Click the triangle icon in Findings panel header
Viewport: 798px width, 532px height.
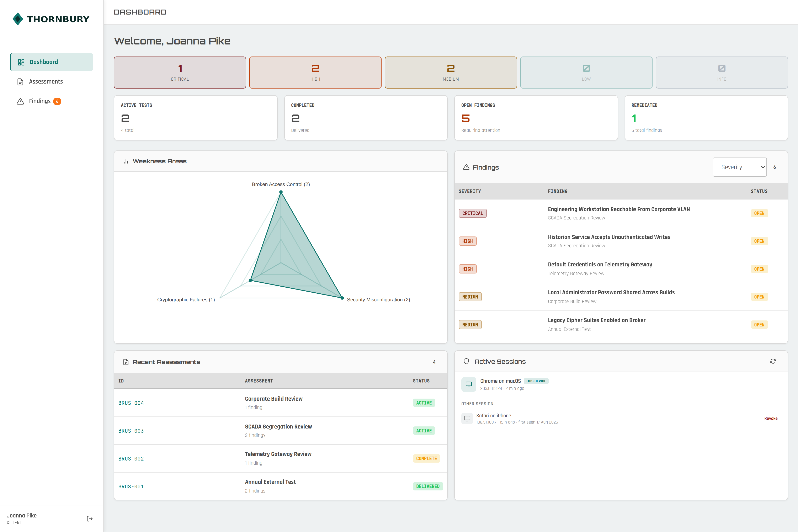[466, 167]
